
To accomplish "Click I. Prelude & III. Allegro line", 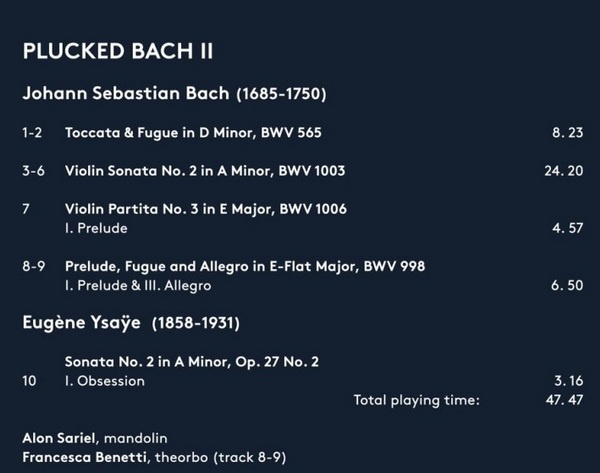I will 138,285.
